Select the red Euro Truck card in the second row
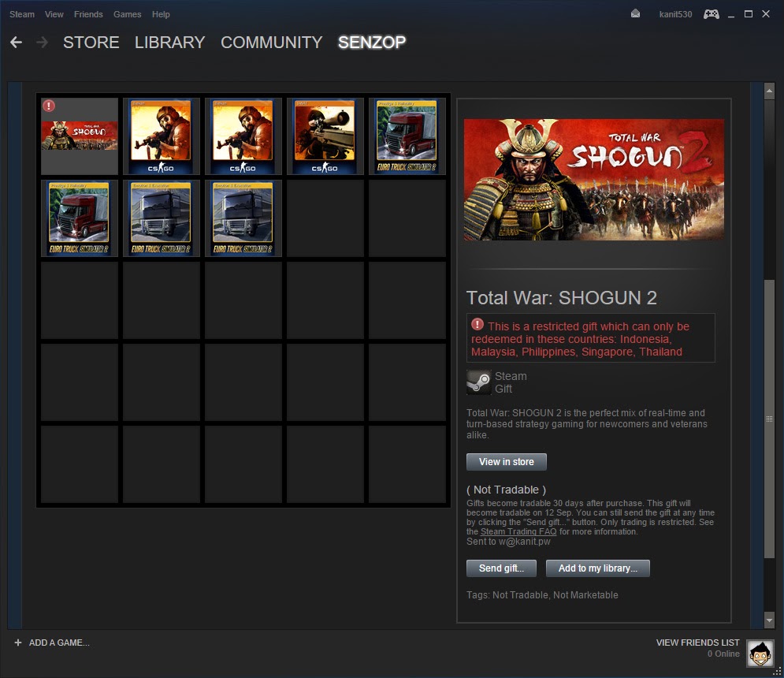This screenshot has height=678, width=784. pos(79,218)
